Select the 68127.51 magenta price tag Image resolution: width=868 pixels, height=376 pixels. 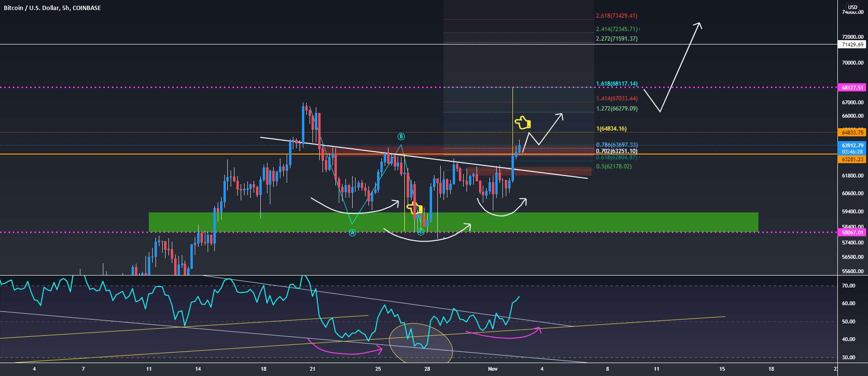pyautogui.click(x=853, y=88)
